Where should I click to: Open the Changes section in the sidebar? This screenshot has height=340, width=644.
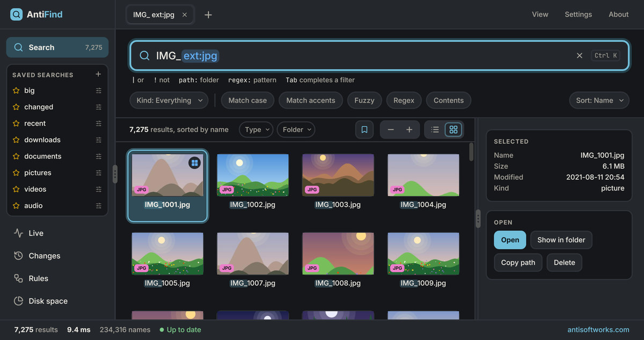point(58,256)
